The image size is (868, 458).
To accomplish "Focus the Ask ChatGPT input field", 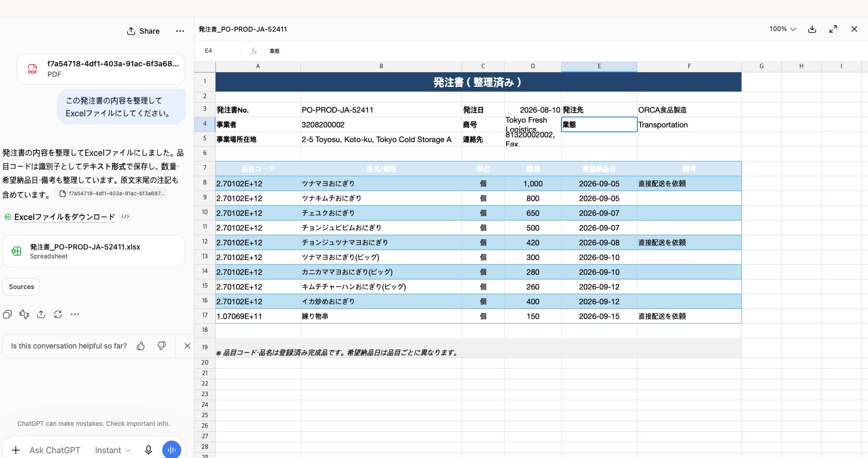I will click(x=55, y=450).
